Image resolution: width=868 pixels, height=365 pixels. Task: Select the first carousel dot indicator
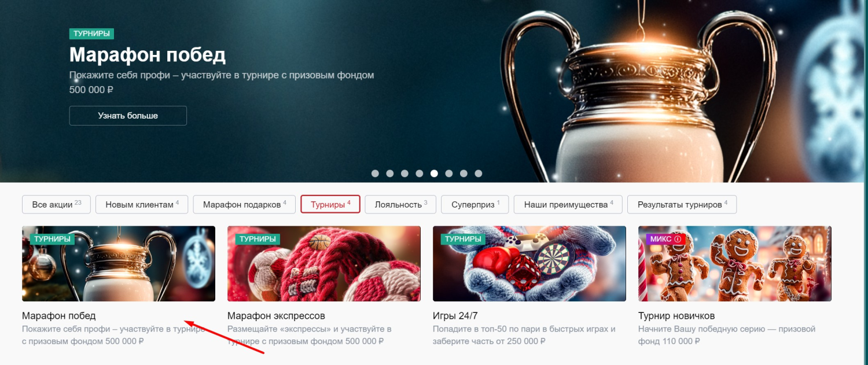point(375,173)
